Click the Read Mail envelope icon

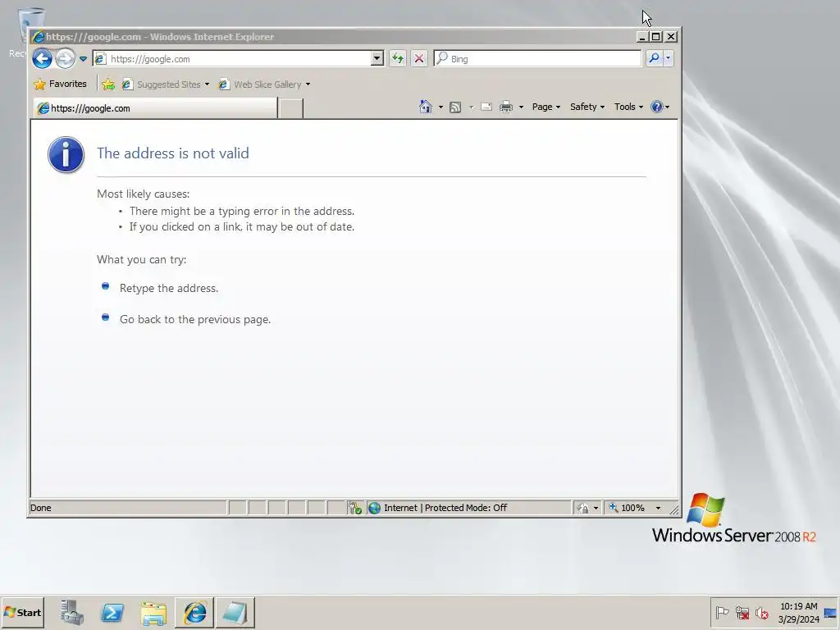click(x=486, y=107)
